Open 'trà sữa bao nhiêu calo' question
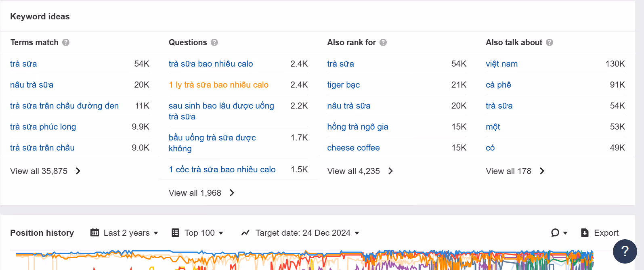This screenshot has height=270, width=644. point(211,64)
